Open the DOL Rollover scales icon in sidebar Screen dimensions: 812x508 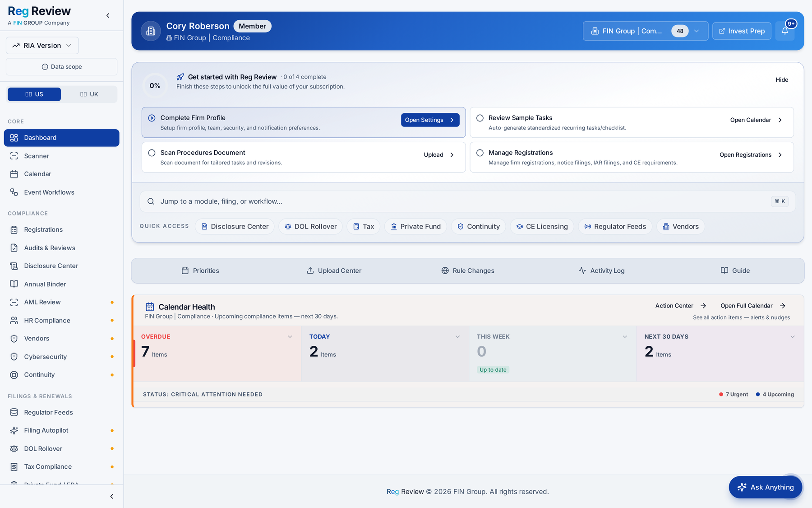14,449
